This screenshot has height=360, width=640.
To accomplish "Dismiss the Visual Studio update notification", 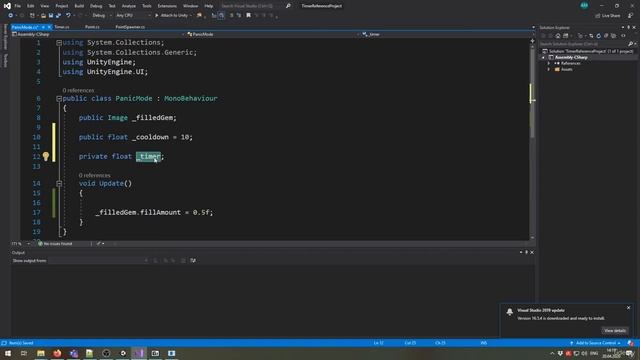I will (x=629, y=308).
